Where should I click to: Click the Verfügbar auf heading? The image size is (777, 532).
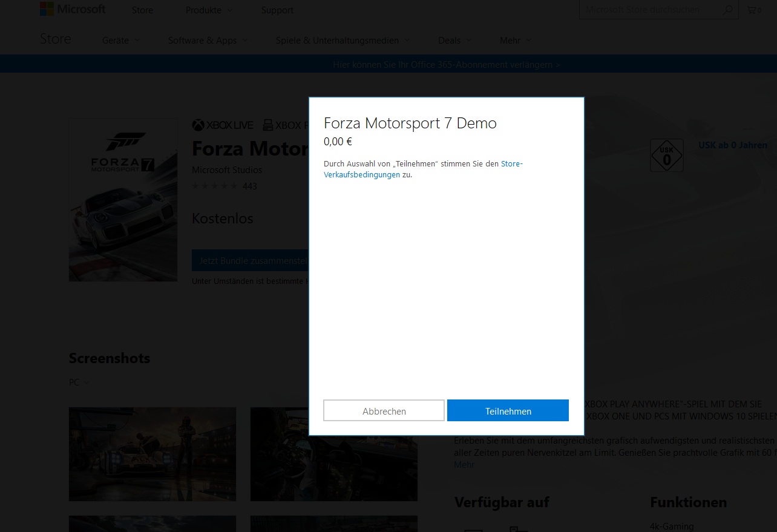tap(502, 502)
